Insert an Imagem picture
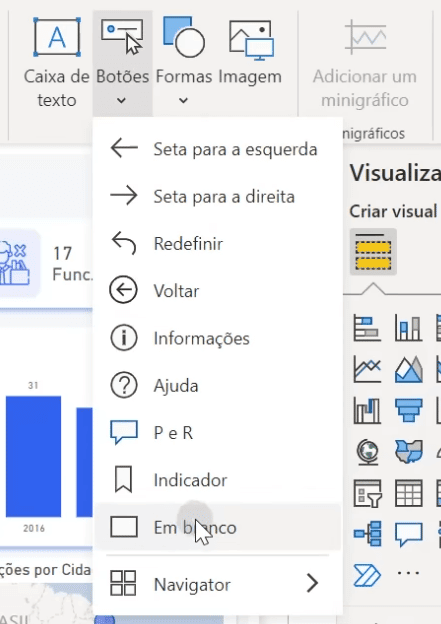441x624 pixels. pyautogui.click(x=250, y=52)
